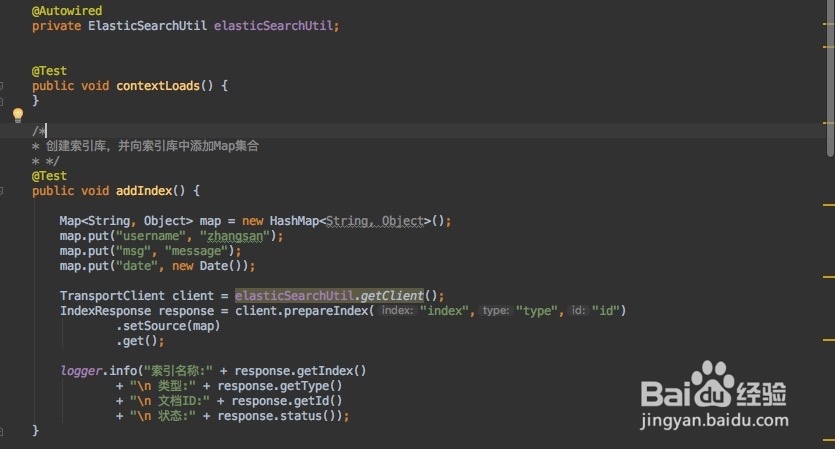The image size is (835, 449).
Task: Click the .setSource(map) call
Action: pyautogui.click(x=168, y=325)
